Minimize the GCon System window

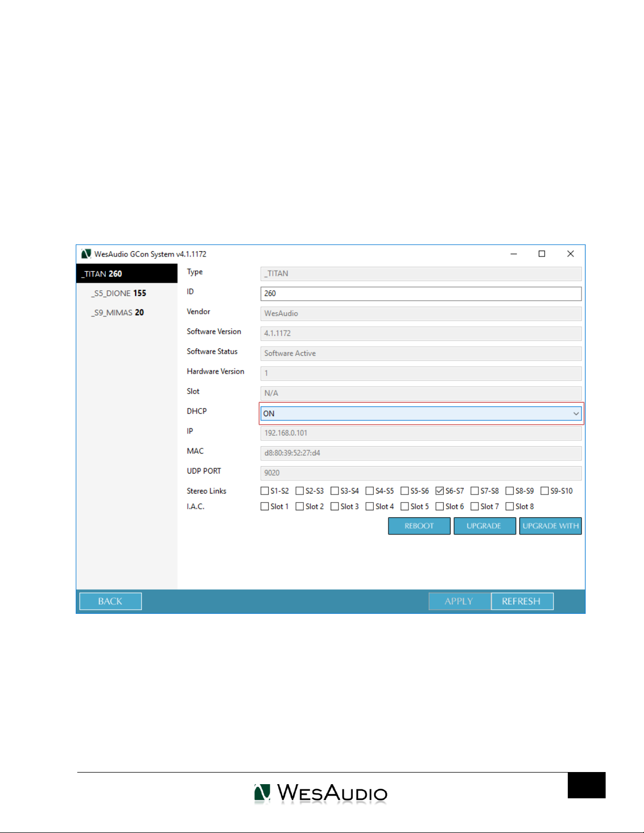pos(514,254)
